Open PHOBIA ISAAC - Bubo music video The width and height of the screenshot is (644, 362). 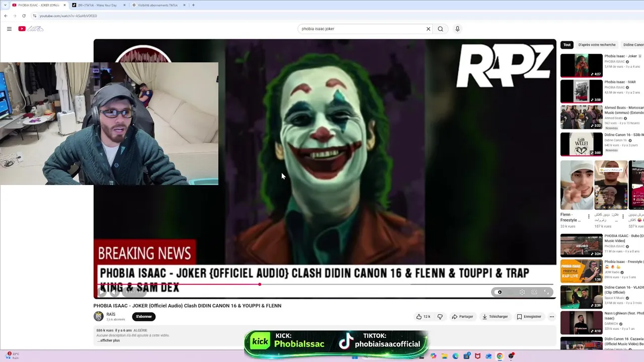582,245
